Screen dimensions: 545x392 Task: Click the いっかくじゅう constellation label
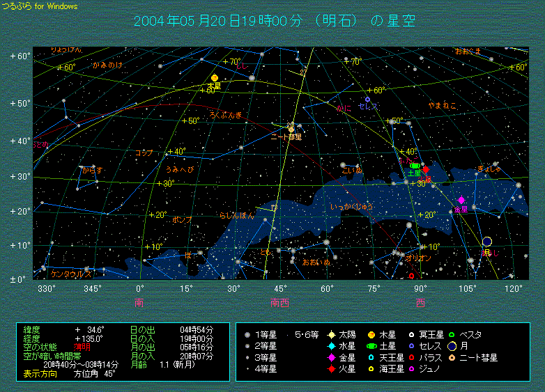[x=352, y=207]
